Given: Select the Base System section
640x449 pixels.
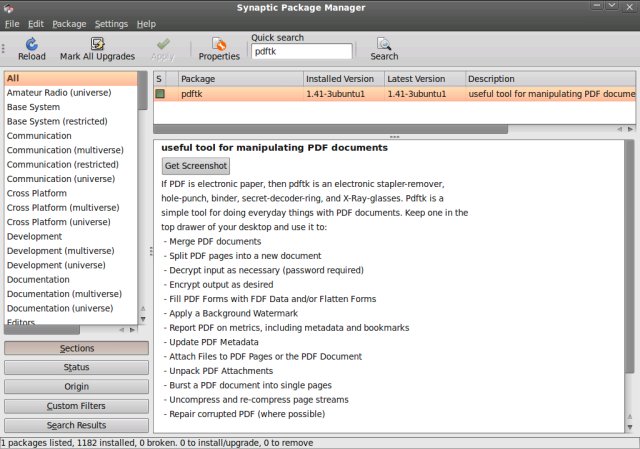Looking at the screenshot, I should pyautogui.click(x=71, y=107).
